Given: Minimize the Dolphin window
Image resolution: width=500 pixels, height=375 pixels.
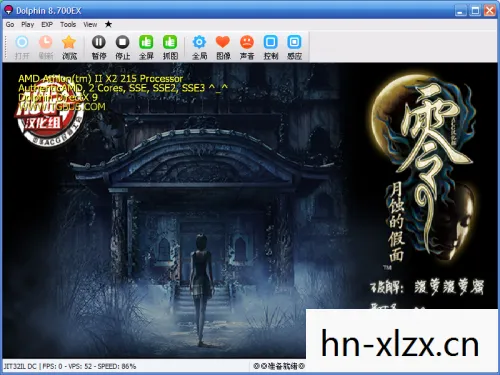Looking at the screenshot, I should 460,11.
